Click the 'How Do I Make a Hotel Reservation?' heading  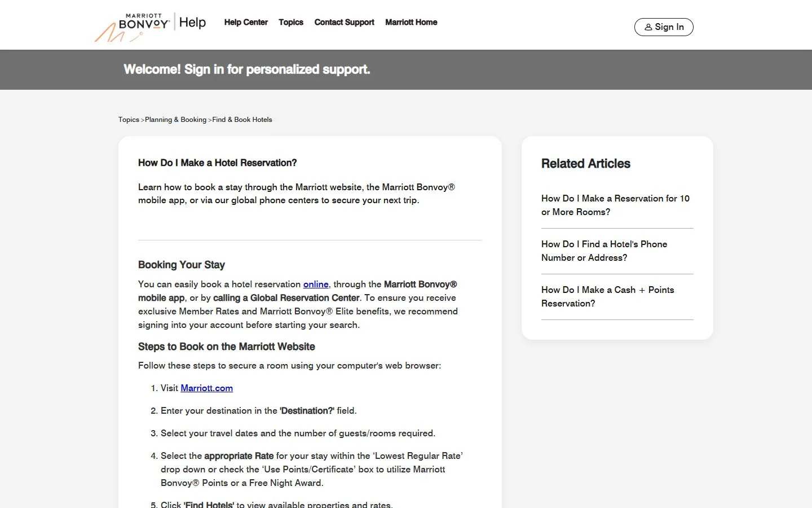(217, 163)
